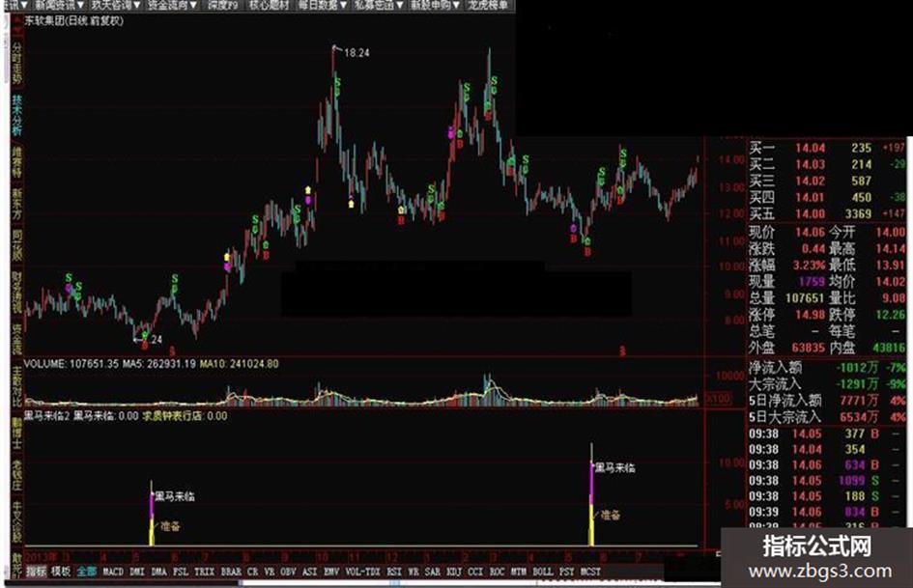Apply the DMI indicator

point(137,572)
